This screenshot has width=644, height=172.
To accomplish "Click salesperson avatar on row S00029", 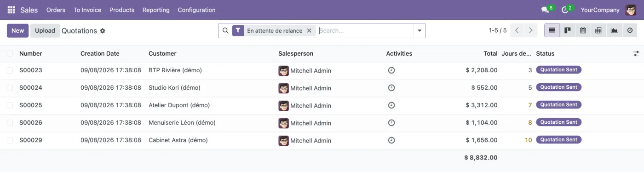I will pyautogui.click(x=283, y=140).
